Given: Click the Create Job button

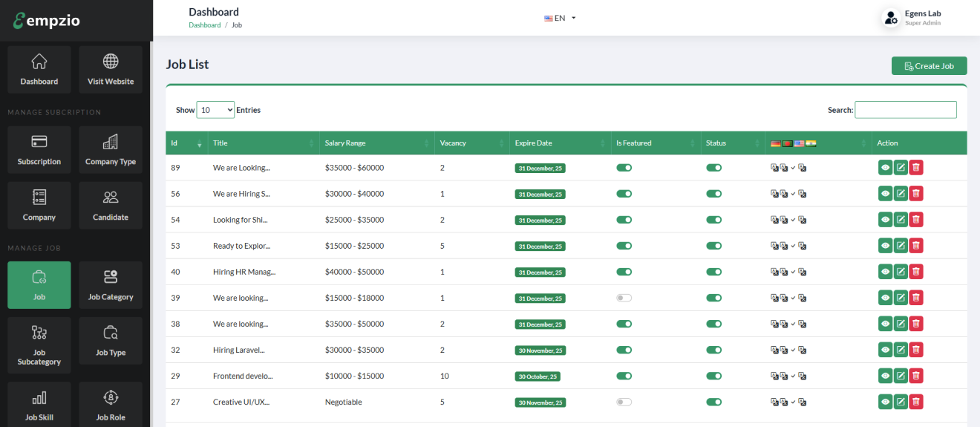Looking at the screenshot, I should pos(930,66).
